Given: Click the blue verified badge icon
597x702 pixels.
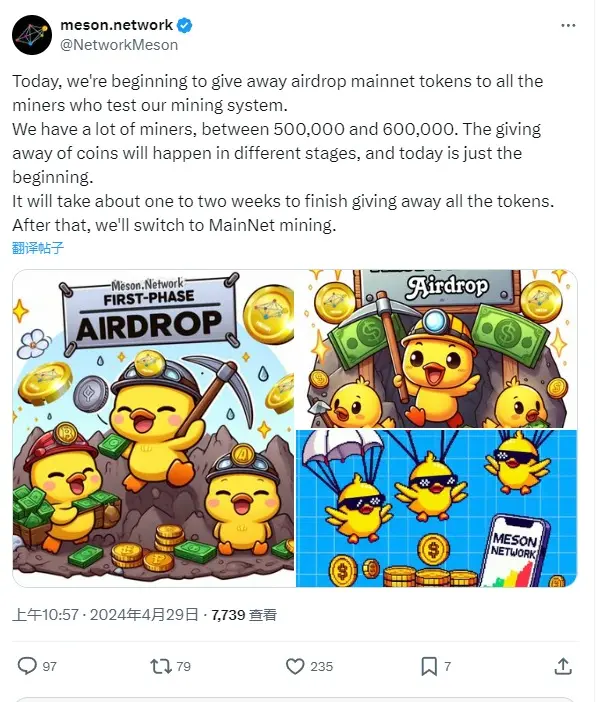Looking at the screenshot, I should (184, 26).
